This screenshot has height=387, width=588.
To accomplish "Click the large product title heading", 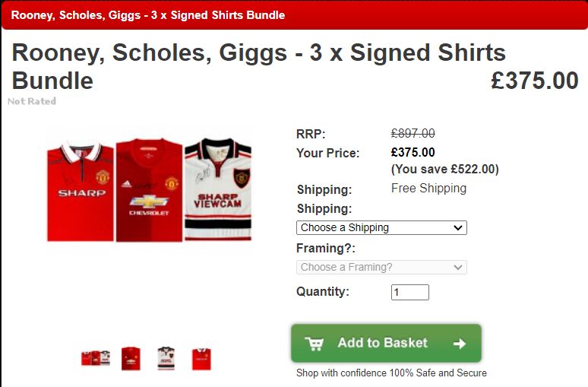I will [x=259, y=66].
